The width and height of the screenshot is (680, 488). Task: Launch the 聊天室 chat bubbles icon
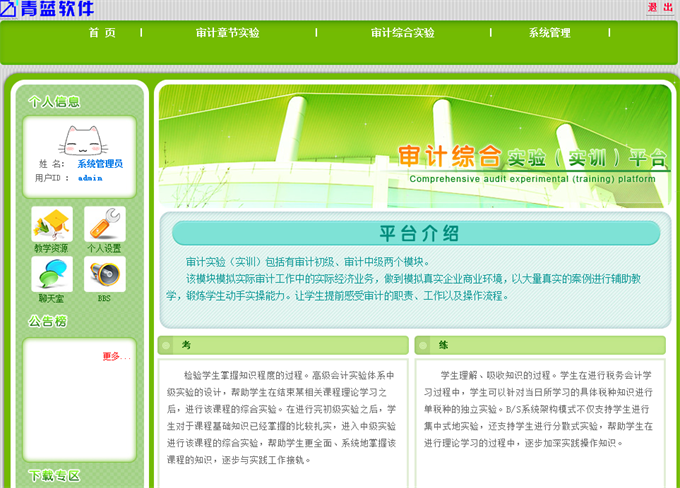51,273
